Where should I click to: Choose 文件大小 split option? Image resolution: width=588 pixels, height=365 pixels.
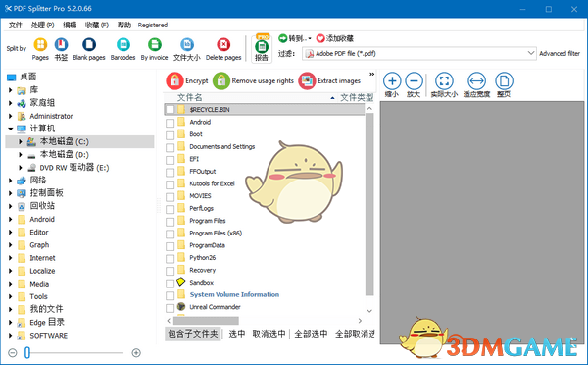[187, 45]
